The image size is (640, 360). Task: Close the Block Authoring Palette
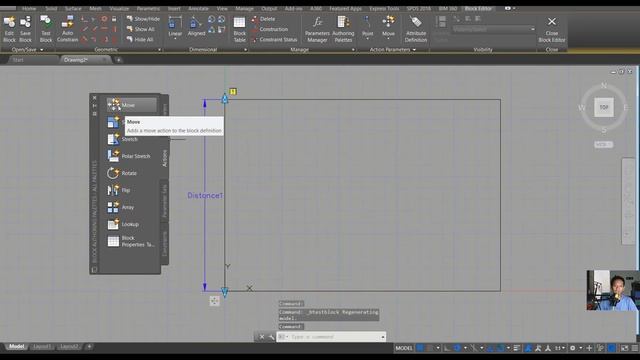94,98
